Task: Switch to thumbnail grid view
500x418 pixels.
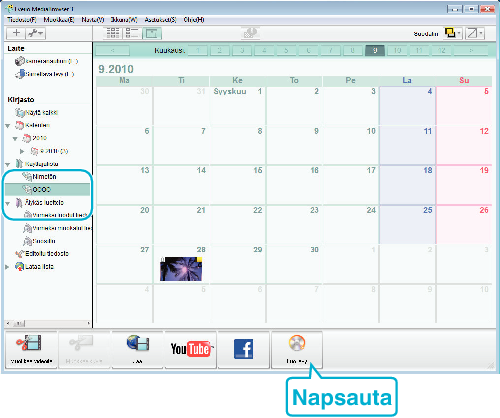Action: (113, 33)
